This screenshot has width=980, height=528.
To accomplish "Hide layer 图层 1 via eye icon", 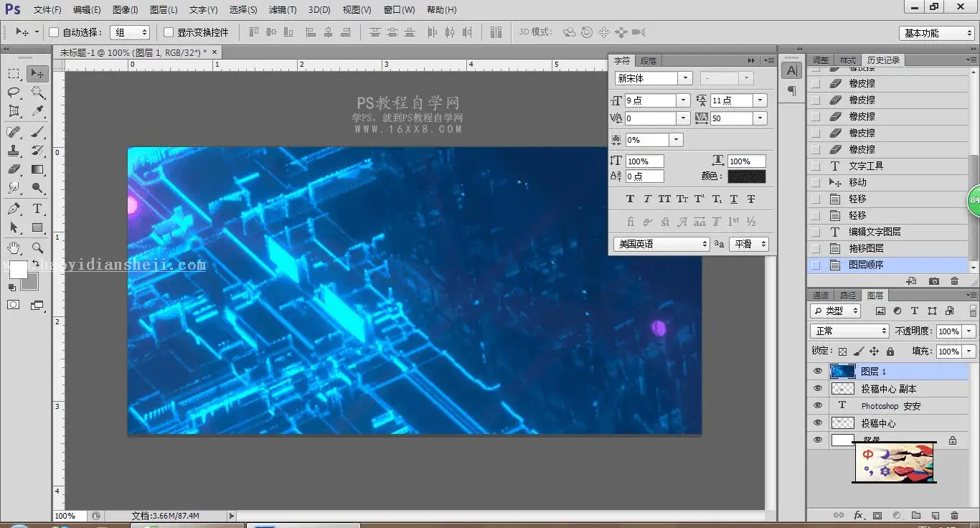I will (x=818, y=371).
